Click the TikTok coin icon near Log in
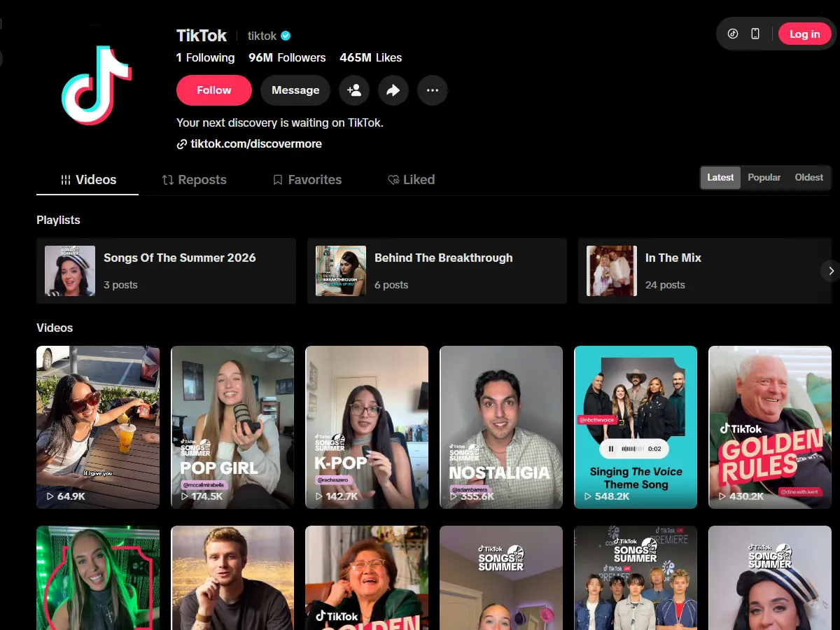The width and height of the screenshot is (840, 630). 733,34
